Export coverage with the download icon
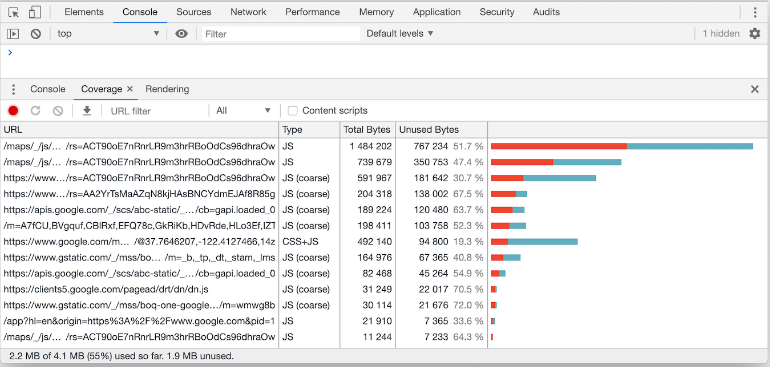 (87, 111)
